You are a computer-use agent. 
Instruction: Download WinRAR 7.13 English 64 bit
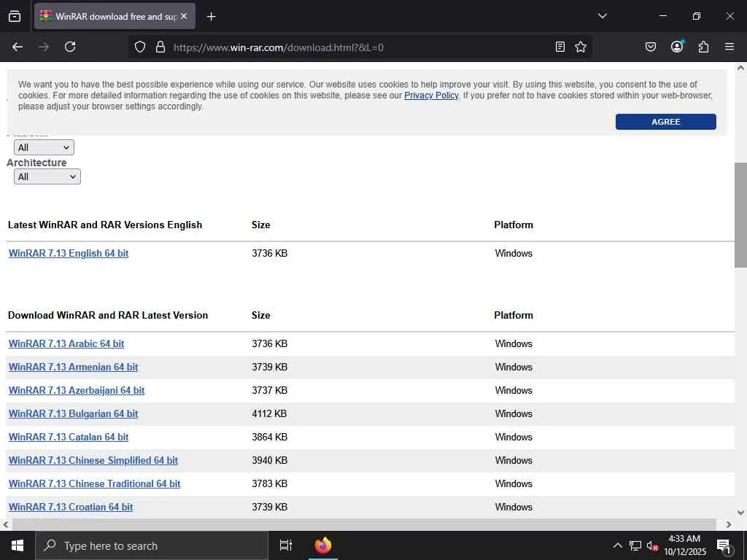69,253
